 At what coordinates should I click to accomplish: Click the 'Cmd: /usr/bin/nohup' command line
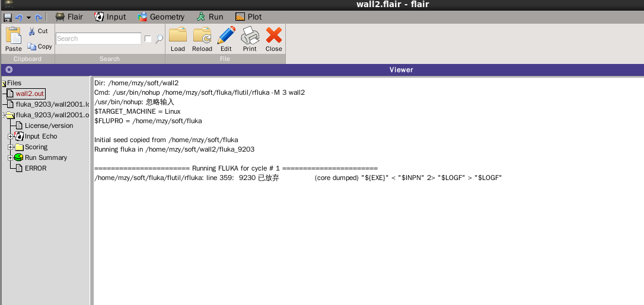pyautogui.click(x=200, y=92)
